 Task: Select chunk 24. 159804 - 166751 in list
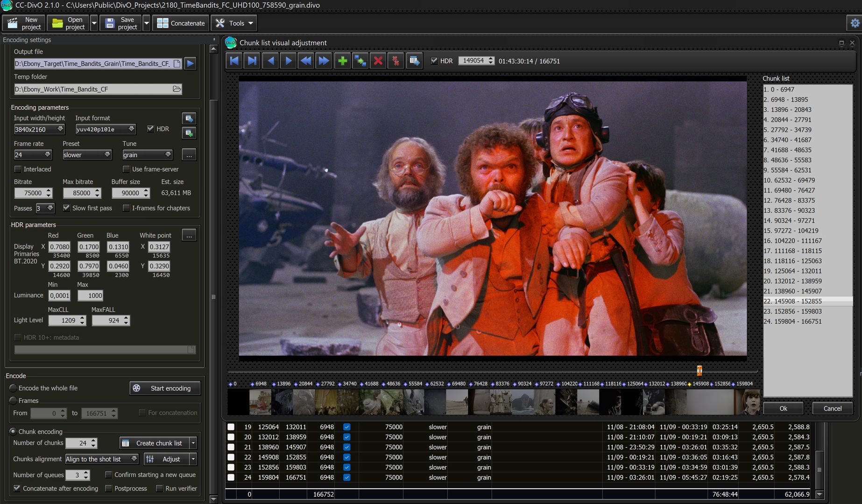808,321
